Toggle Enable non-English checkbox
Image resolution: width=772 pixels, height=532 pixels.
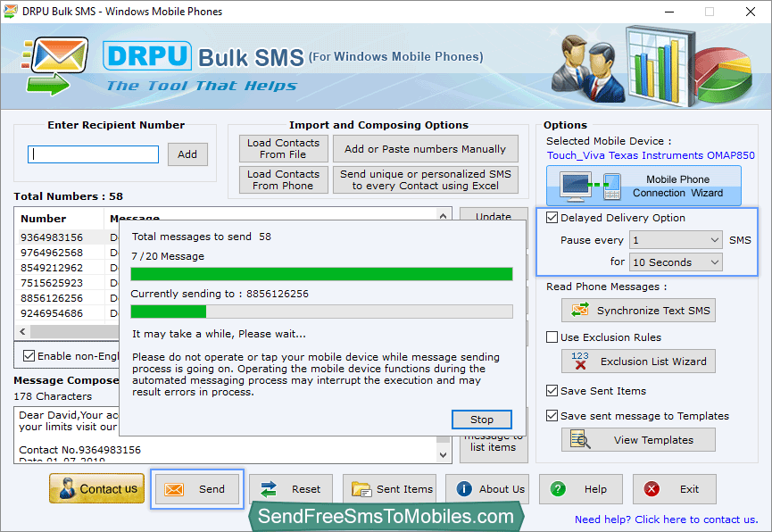[29, 355]
